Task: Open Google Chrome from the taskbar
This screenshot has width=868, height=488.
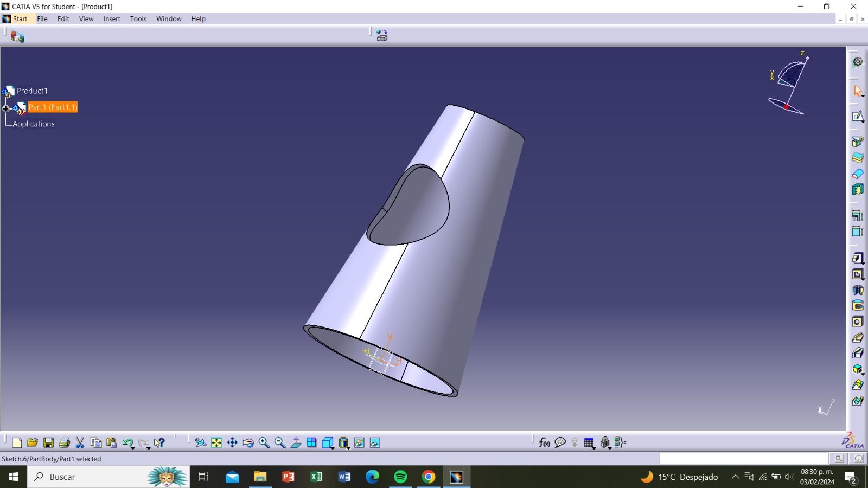Action: [429, 477]
